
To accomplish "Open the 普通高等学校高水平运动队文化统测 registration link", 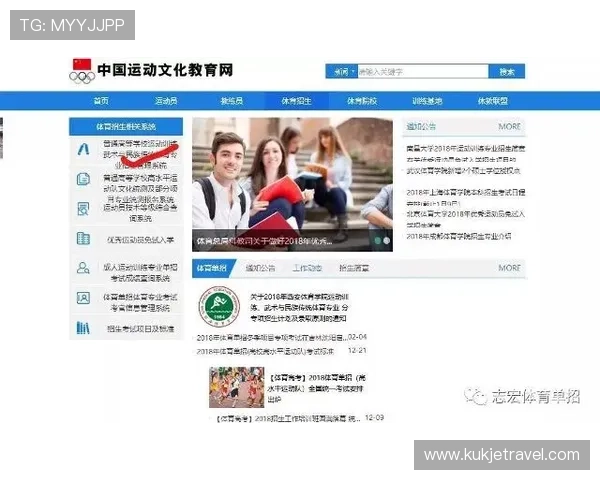I will click(140, 189).
